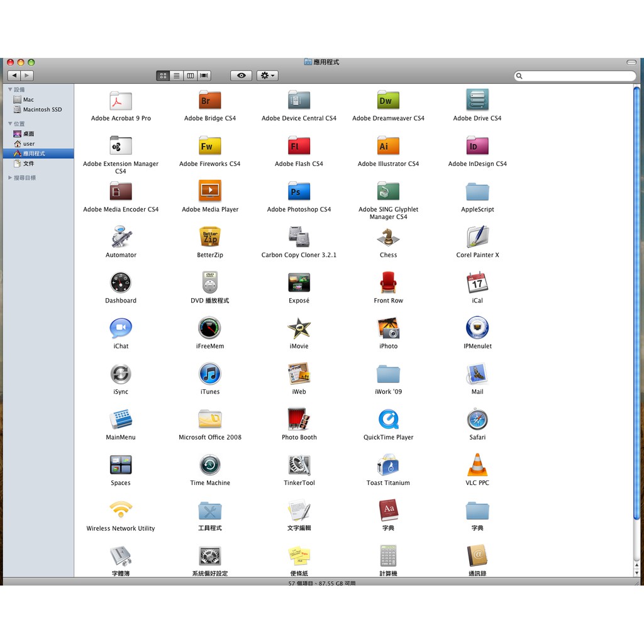Select the Time Machine icon

click(210, 465)
